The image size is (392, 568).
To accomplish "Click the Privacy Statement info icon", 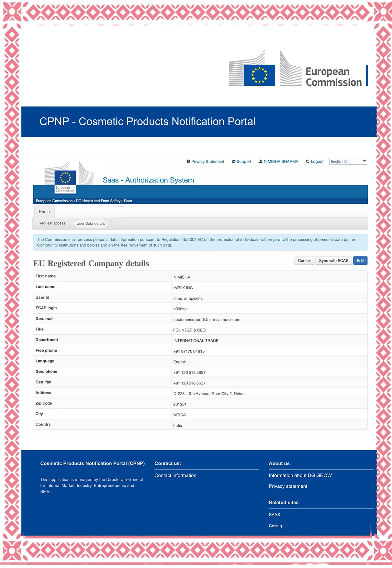I will click(x=188, y=161).
